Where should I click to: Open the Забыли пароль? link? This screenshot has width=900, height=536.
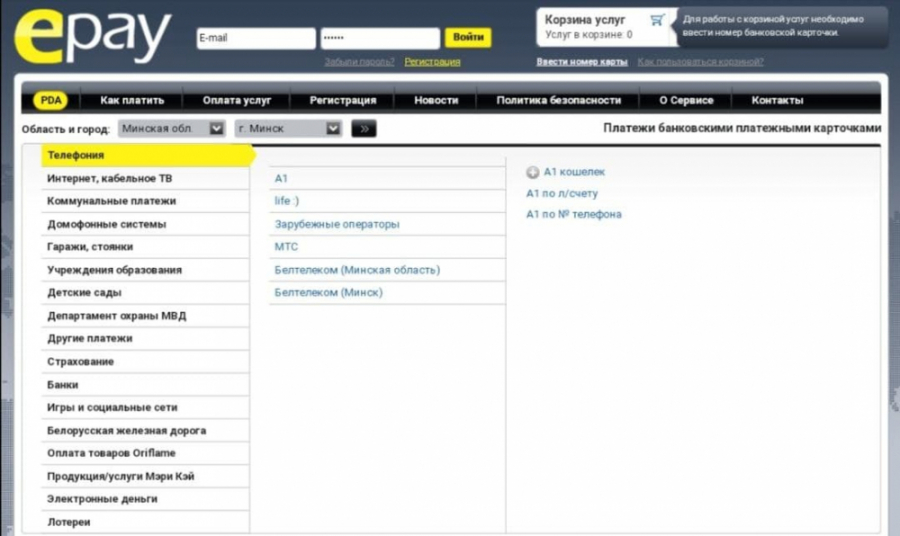point(359,61)
